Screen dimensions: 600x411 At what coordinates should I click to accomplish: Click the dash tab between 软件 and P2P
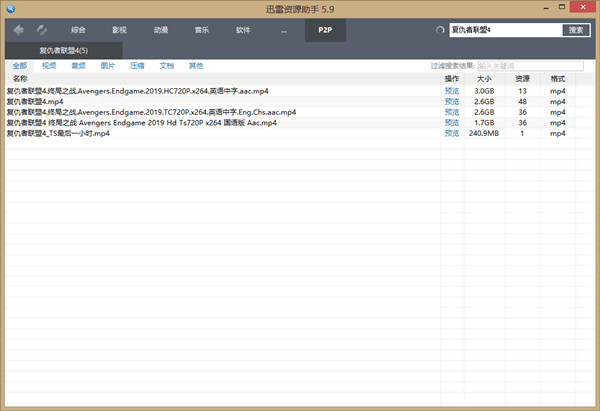[x=284, y=31]
